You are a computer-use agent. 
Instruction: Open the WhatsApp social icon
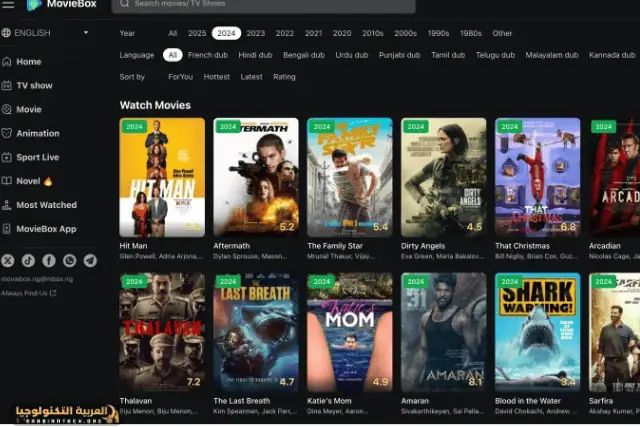coord(70,260)
